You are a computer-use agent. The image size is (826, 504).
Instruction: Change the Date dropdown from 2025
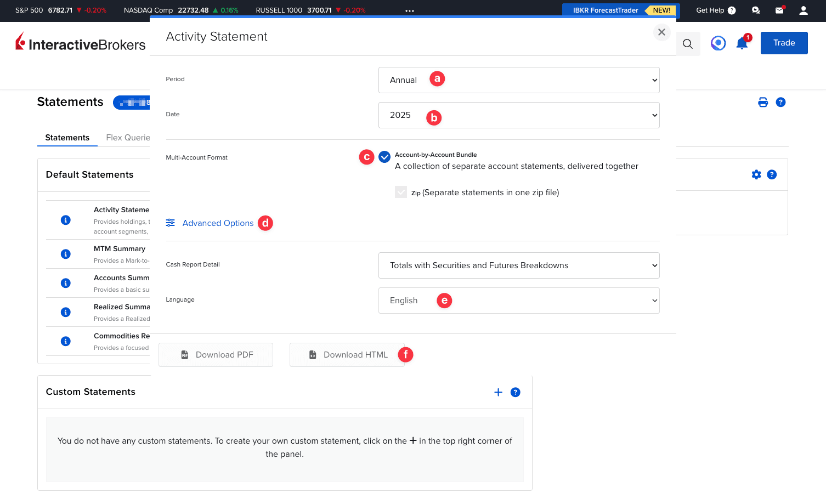(x=518, y=115)
